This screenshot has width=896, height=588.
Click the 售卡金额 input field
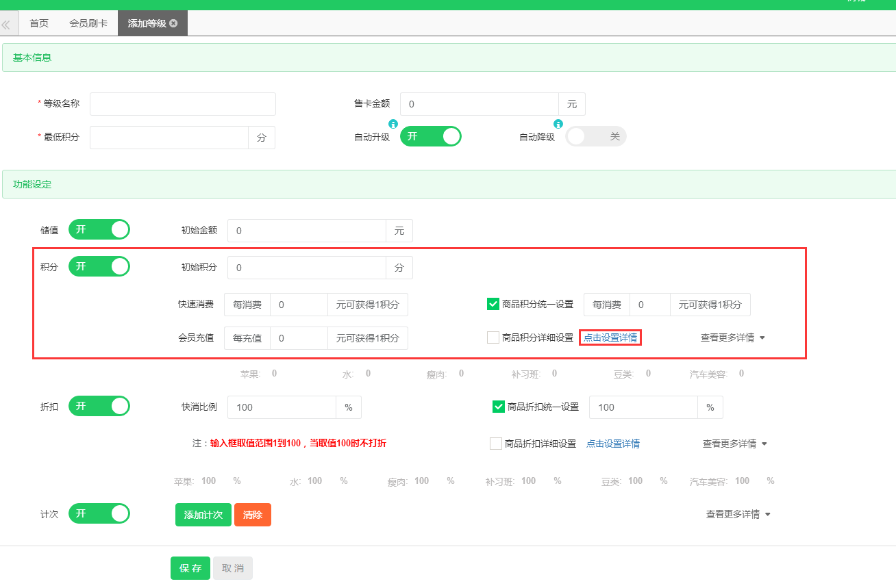[480, 104]
